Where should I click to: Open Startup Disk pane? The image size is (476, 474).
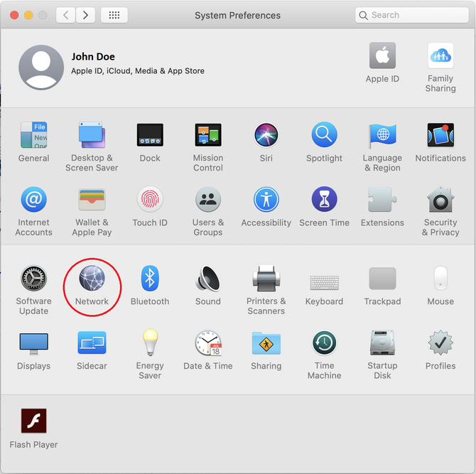(382, 343)
